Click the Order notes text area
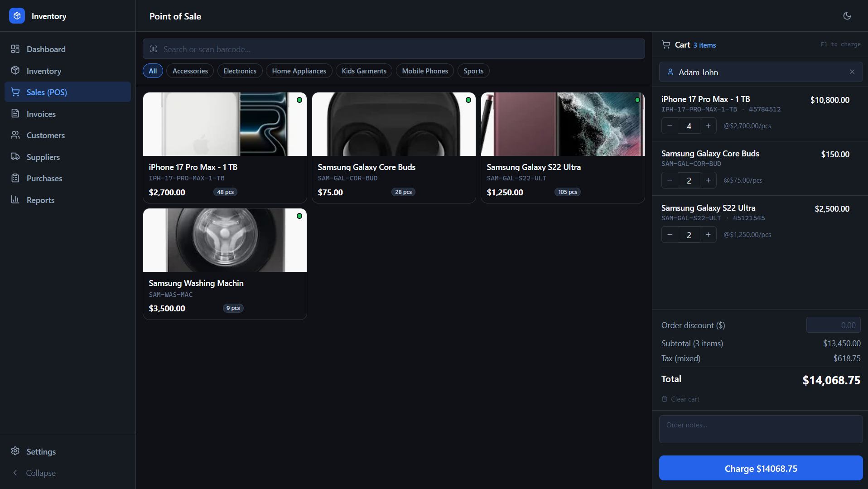868x489 pixels. coord(761,429)
